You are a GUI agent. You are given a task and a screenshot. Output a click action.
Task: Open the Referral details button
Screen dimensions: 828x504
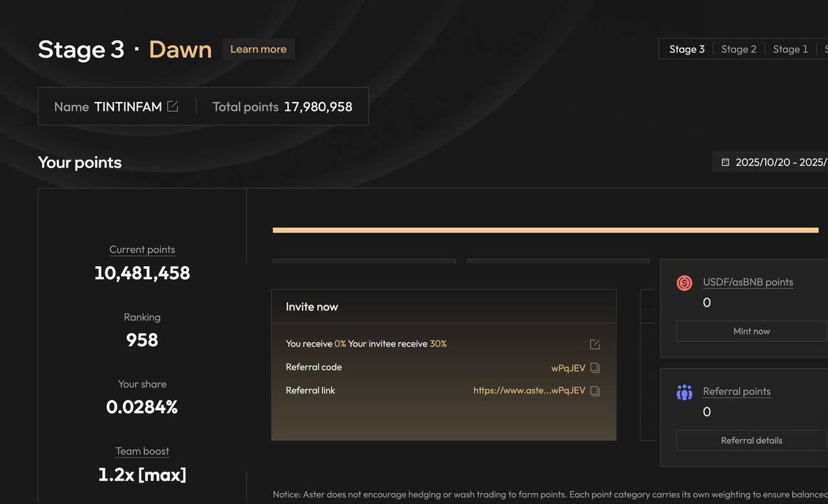751,441
